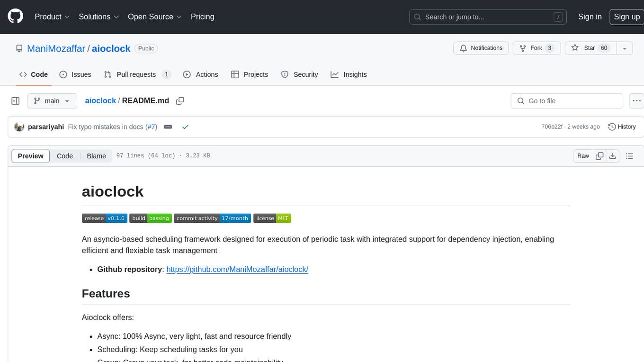Click the Sign in link
644x362 pixels.
[x=590, y=17]
